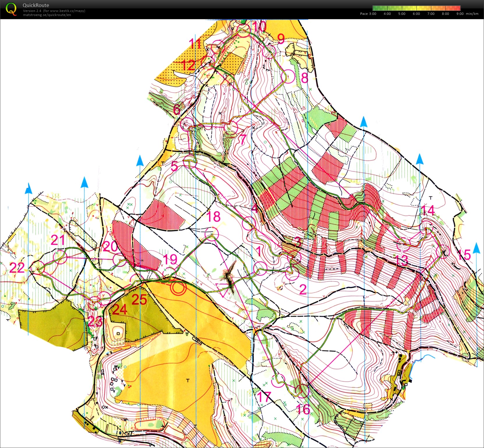484x448 pixels.
Task: Click the QuickRoute Q logo
Action: (11, 9)
